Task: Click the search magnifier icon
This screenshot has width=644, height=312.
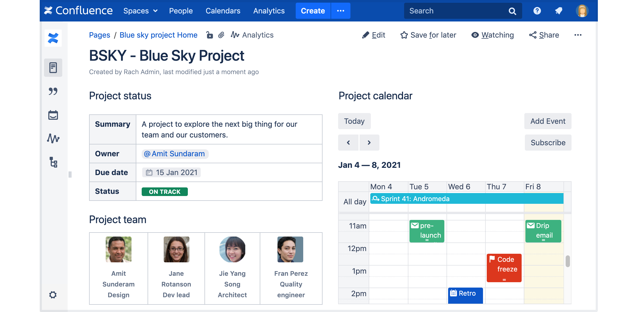Action: [512, 11]
